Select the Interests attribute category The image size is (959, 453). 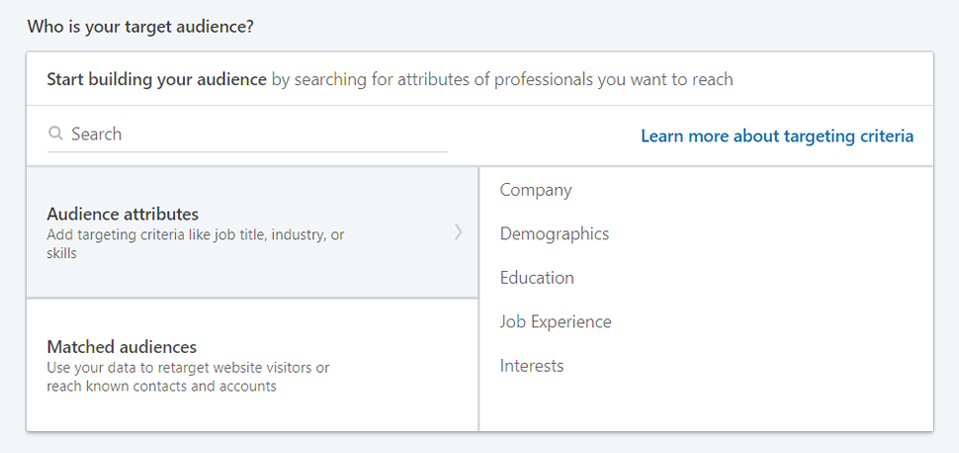point(532,366)
